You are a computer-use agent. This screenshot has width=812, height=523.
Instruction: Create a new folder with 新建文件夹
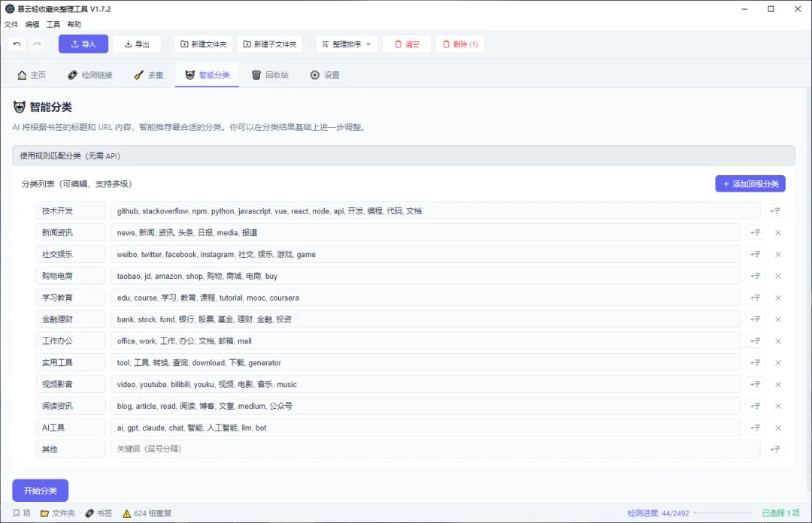[x=204, y=44]
